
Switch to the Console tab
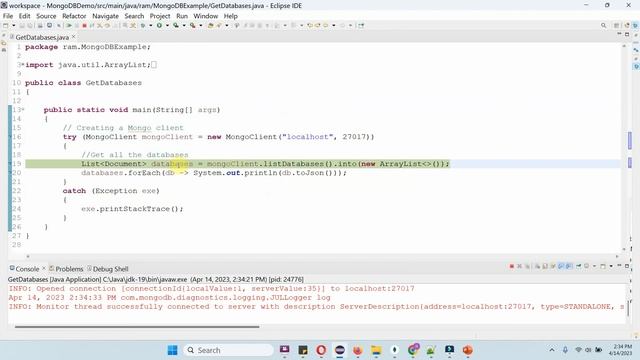[x=27, y=269]
